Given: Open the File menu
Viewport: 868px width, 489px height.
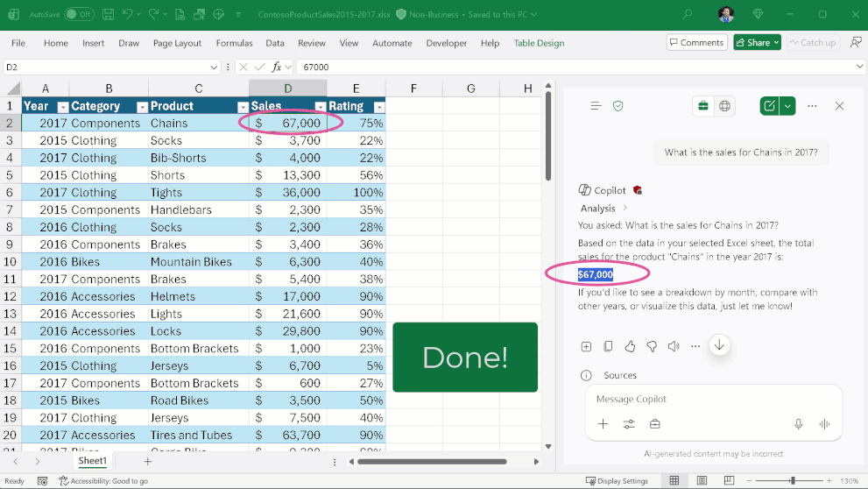Looking at the screenshot, I should [x=18, y=43].
